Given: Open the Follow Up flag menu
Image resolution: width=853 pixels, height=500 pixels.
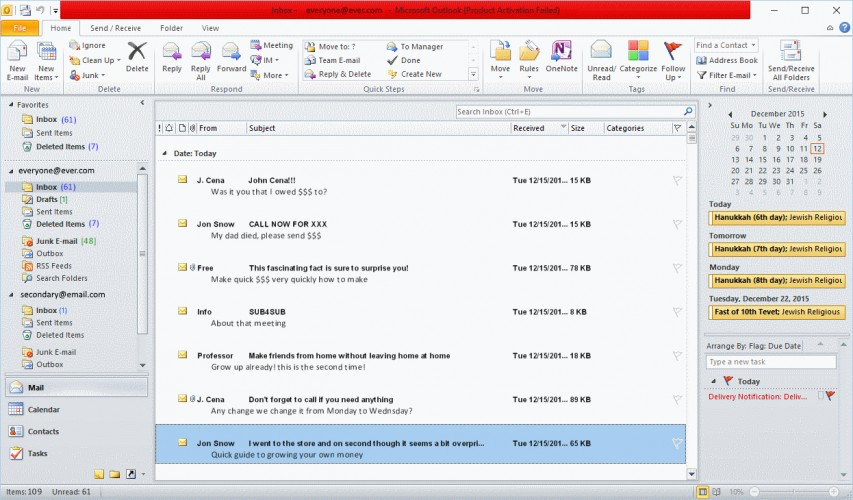Looking at the screenshot, I should (x=673, y=61).
